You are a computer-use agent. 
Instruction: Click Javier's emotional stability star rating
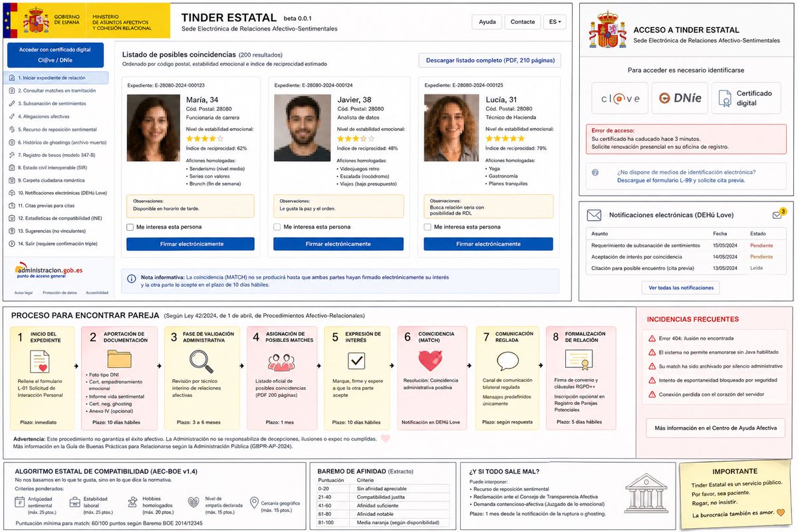(356, 139)
